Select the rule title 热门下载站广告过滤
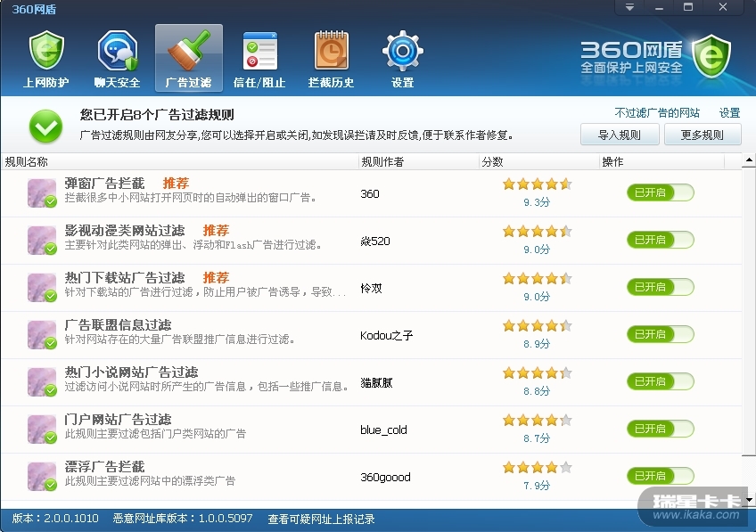 125,277
